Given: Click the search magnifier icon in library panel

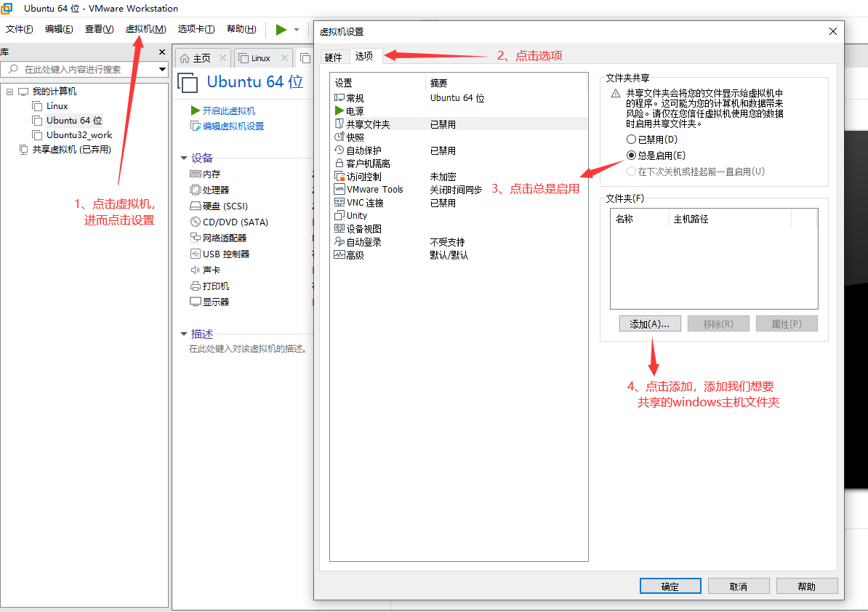Looking at the screenshot, I should click(13, 69).
